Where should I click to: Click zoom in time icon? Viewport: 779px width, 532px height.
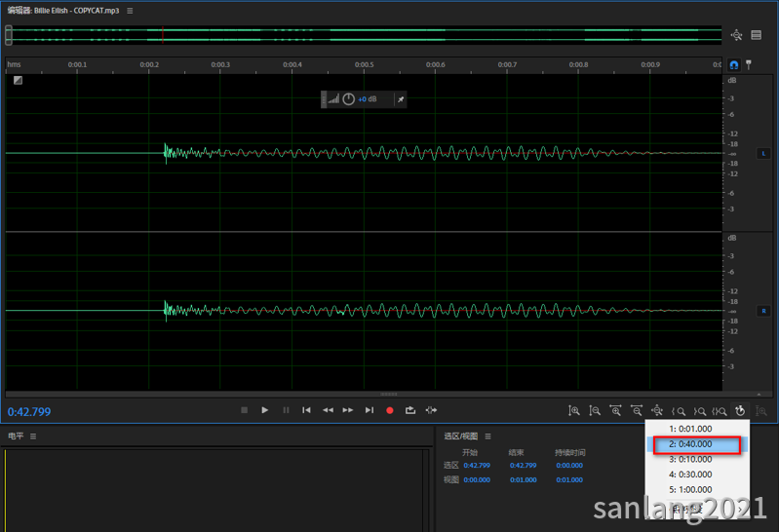tap(615, 411)
